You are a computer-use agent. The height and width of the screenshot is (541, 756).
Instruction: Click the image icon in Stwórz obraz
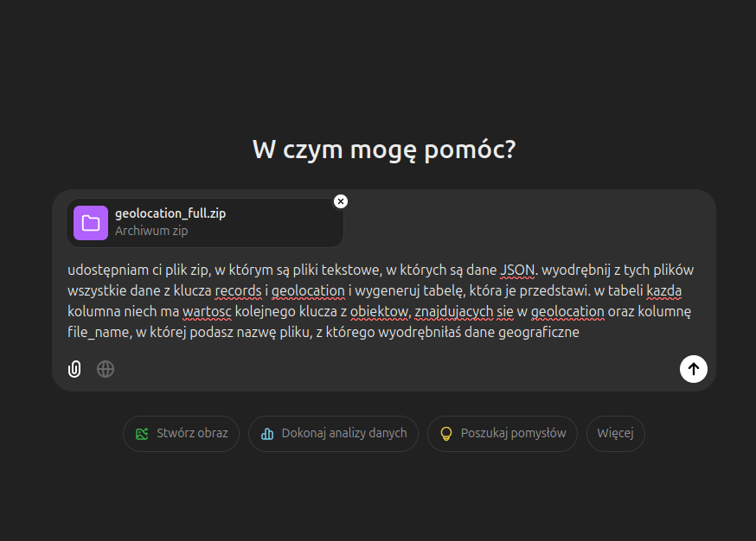click(142, 434)
